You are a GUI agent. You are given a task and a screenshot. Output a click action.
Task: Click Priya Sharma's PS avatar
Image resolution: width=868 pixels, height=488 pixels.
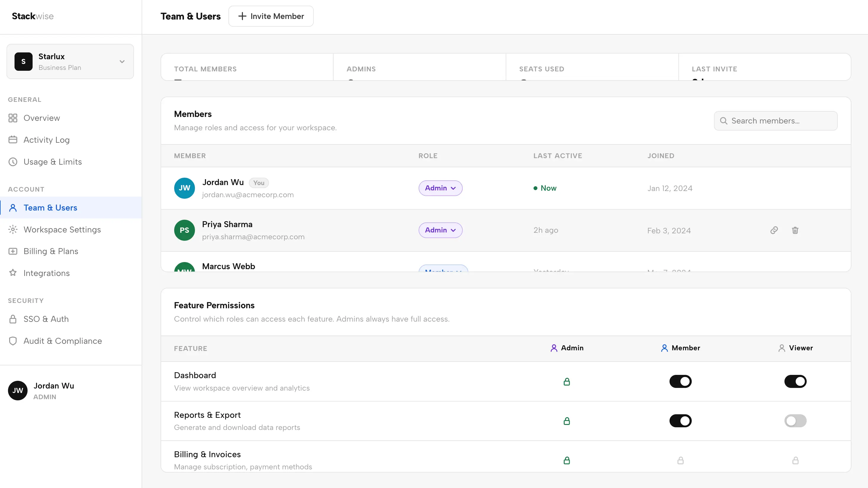184,230
